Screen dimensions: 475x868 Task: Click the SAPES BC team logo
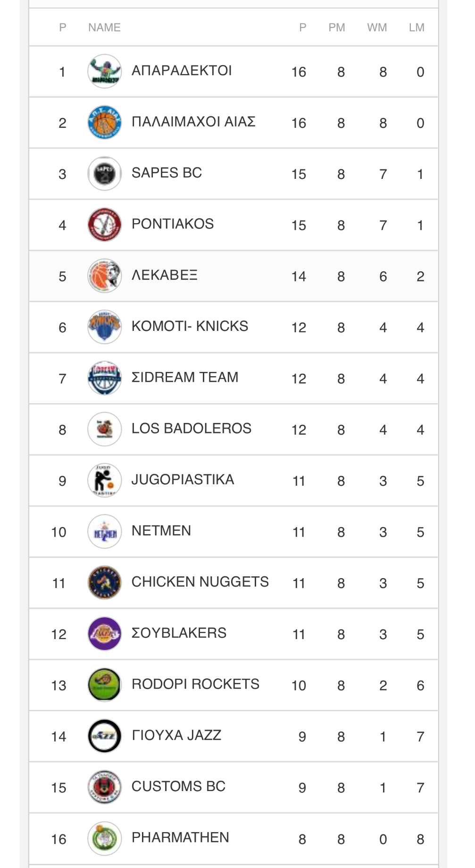coord(105,174)
